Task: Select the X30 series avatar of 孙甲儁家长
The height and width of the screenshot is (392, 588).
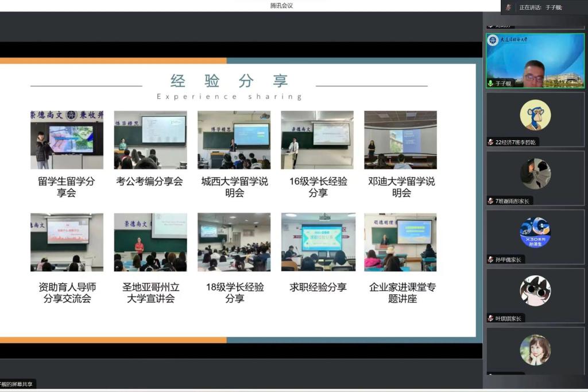Action: (x=535, y=232)
